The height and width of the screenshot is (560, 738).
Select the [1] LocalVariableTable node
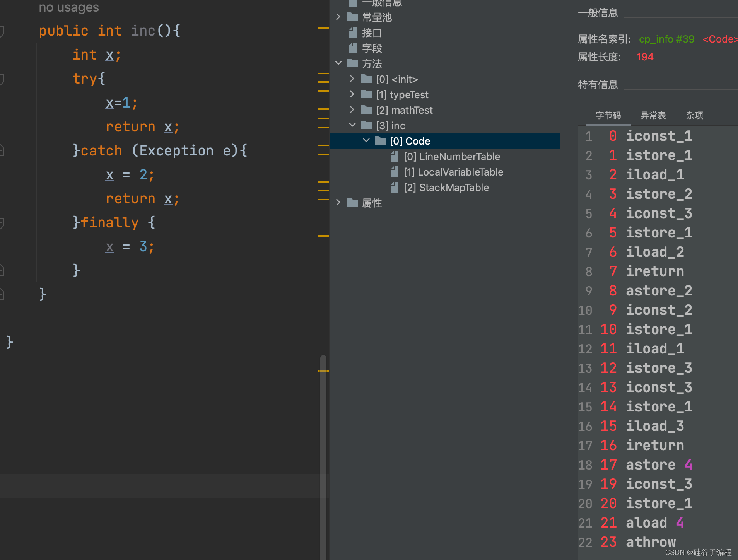click(x=453, y=172)
